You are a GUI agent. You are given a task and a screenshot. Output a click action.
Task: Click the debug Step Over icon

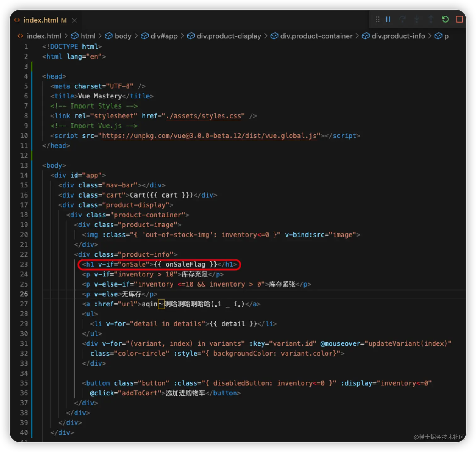coord(402,20)
